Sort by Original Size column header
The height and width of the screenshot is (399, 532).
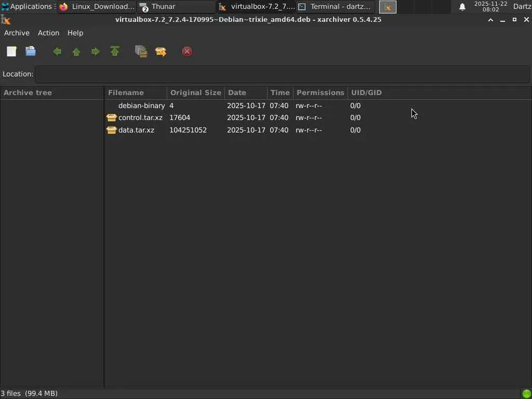point(196,92)
